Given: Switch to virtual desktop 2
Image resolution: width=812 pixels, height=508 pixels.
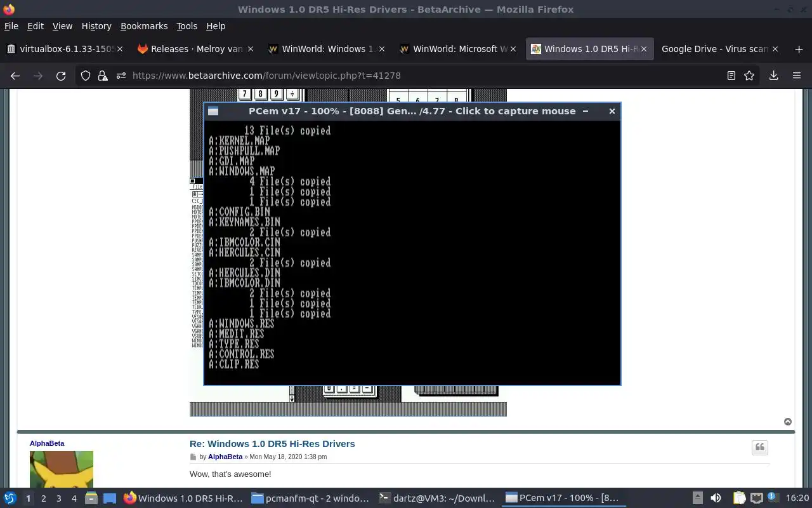Looking at the screenshot, I should click(x=43, y=498).
